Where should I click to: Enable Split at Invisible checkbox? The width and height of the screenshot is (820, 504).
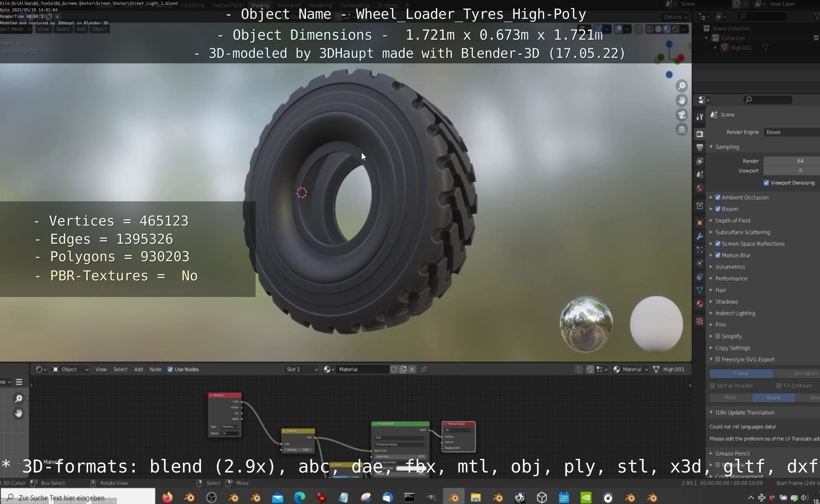[712, 386]
